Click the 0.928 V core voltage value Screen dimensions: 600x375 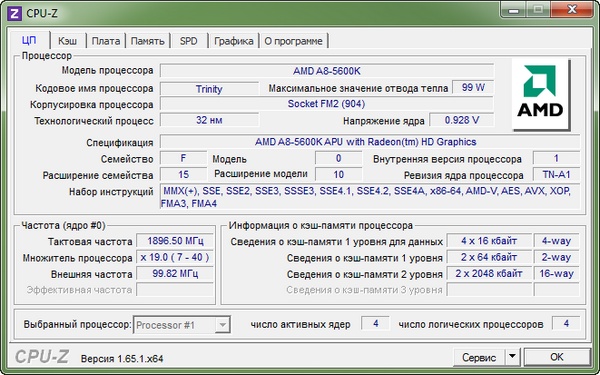coord(461,120)
